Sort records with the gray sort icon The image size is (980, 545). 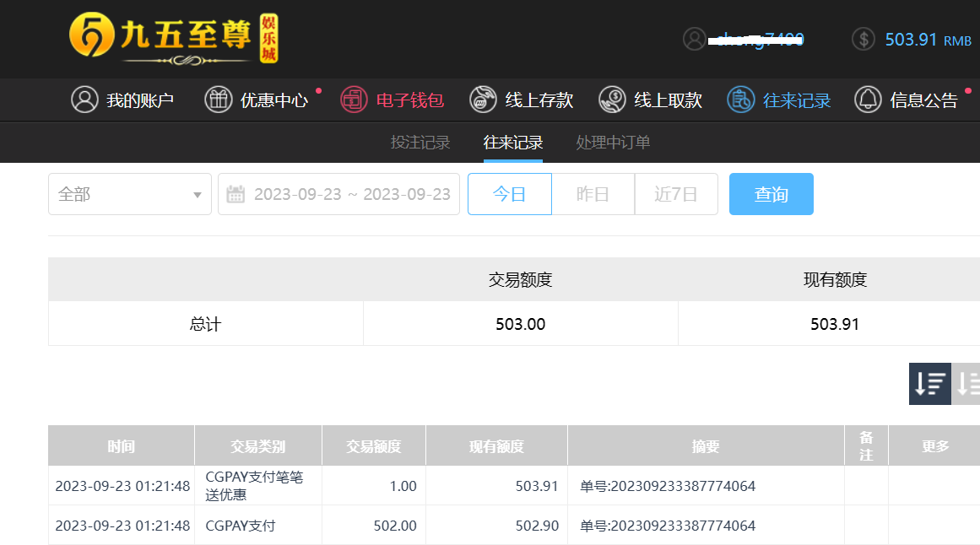pos(966,384)
